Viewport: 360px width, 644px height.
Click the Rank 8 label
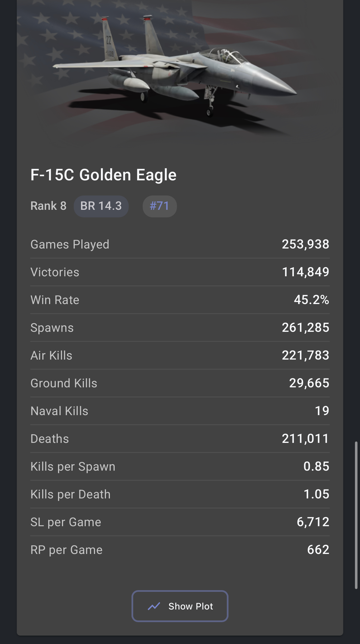(x=49, y=206)
